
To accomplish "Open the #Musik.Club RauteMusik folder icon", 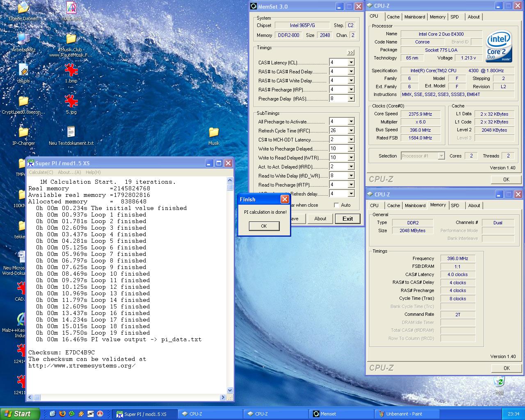I will click(x=71, y=39).
